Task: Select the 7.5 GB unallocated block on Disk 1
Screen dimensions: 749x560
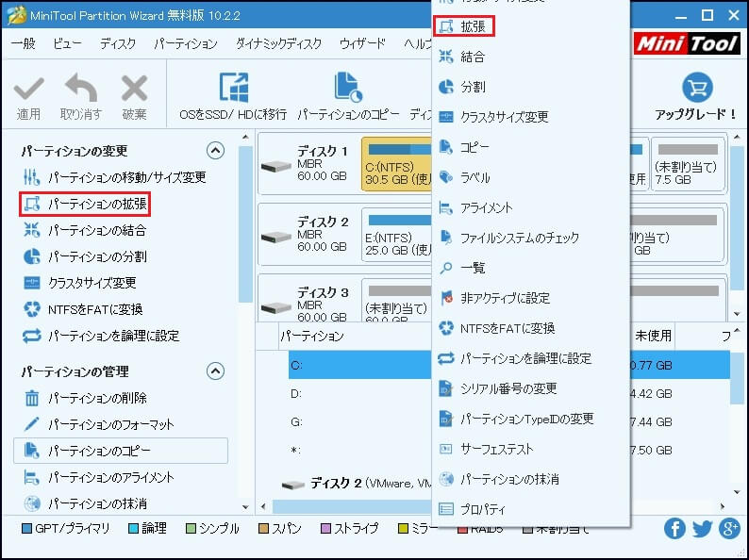Action: click(688, 164)
